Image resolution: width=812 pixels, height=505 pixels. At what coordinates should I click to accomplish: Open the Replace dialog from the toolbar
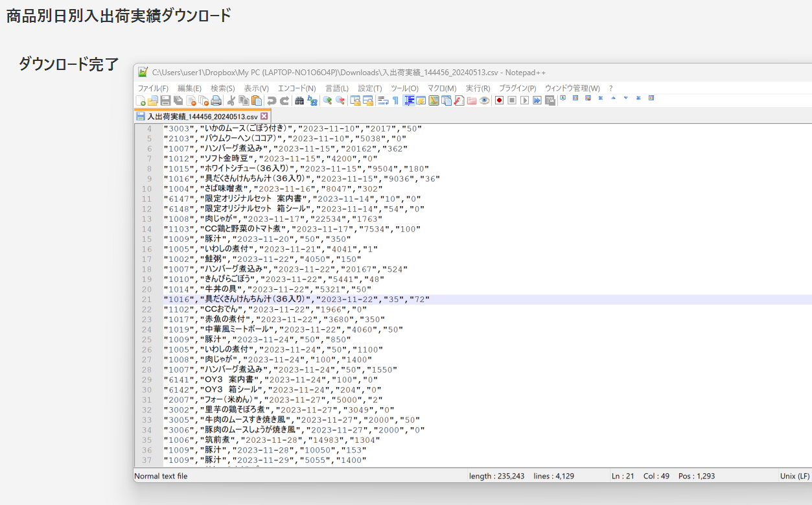coord(312,100)
